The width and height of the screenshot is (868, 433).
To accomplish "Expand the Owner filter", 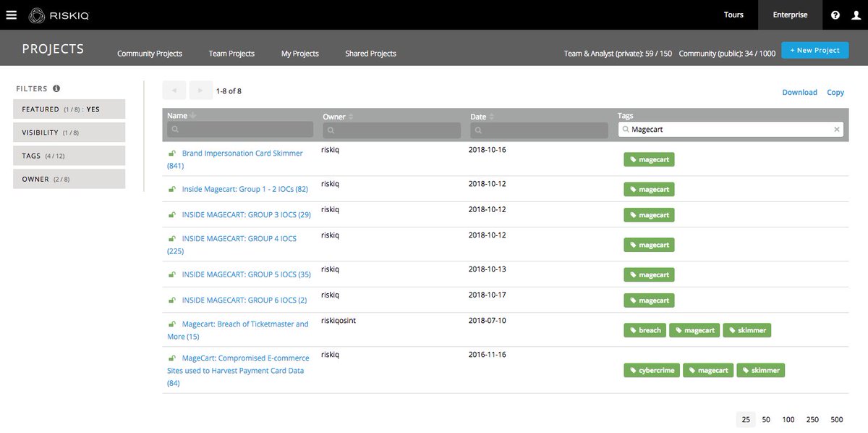I will (x=69, y=179).
